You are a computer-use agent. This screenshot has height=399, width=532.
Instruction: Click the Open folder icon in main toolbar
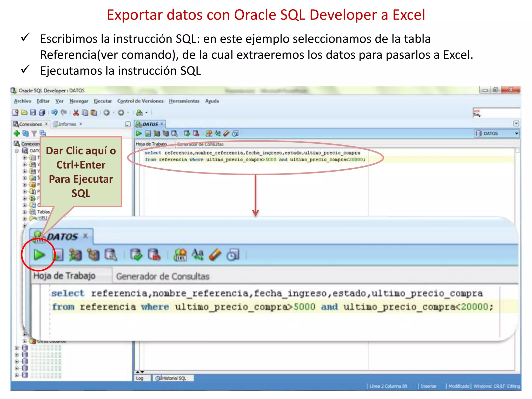click(24, 112)
